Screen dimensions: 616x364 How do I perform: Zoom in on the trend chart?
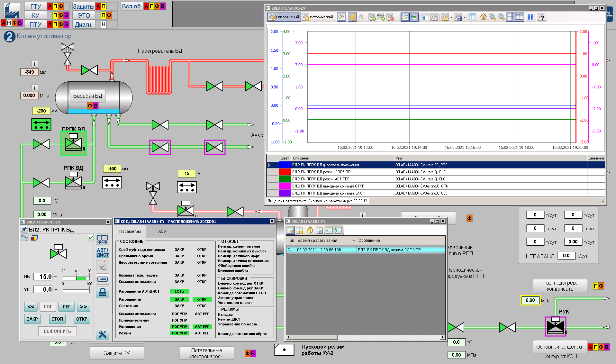(x=492, y=17)
